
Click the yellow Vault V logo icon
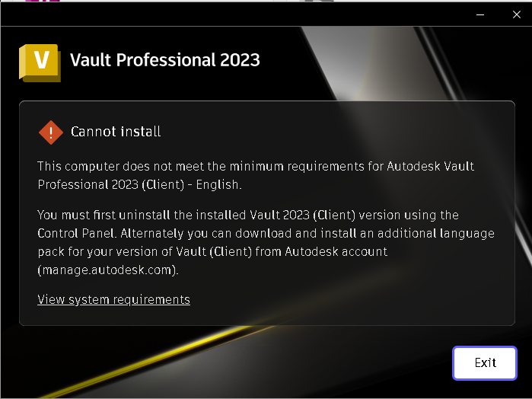[x=40, y=63]
